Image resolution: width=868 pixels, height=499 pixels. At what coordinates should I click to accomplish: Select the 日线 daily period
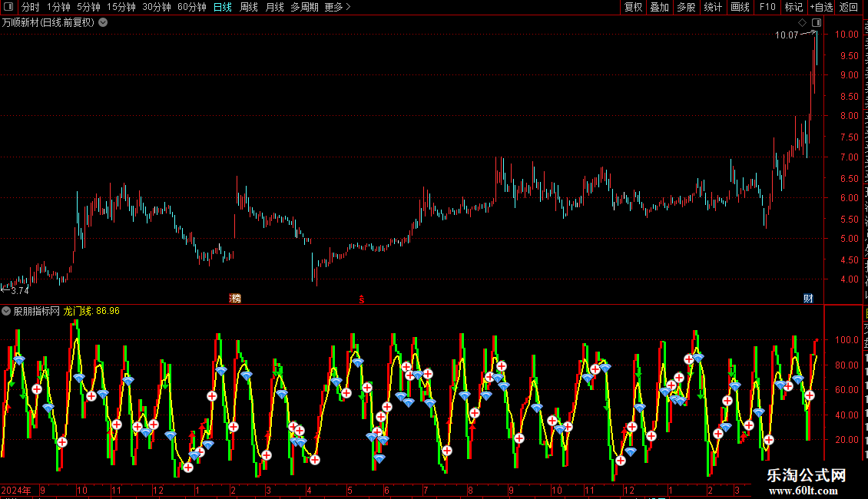point(223,7)
